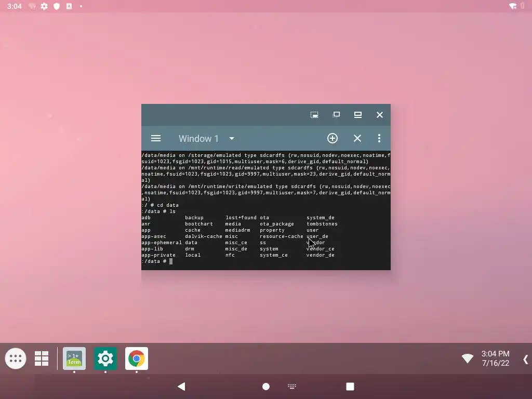Click 'system_ce' in the listing
This screenshot has width=532, height=399.
[273, 255]
